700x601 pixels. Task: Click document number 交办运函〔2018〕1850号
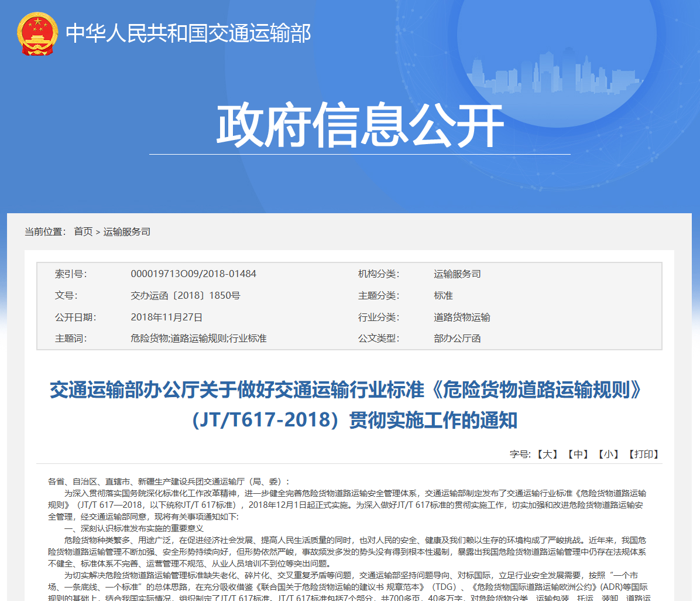tap(185, 296)
